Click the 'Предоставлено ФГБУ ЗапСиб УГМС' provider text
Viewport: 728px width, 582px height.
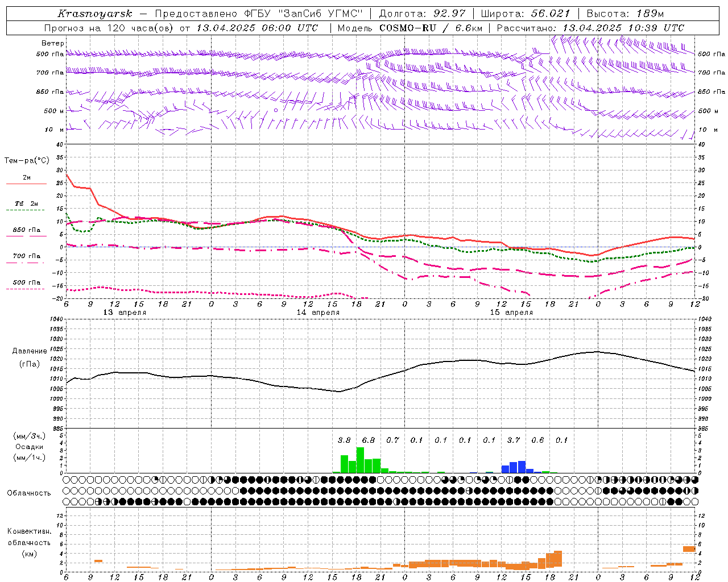[259, 14]
